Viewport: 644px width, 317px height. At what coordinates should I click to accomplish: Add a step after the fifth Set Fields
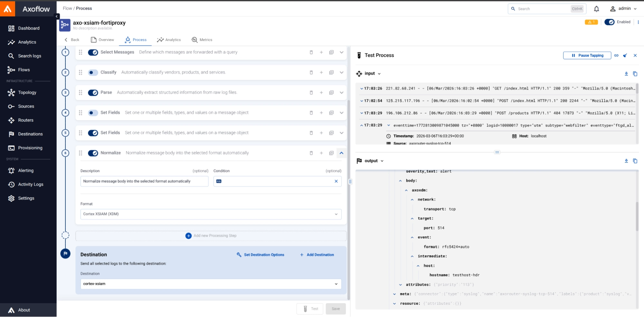click(x=321, y=133)
